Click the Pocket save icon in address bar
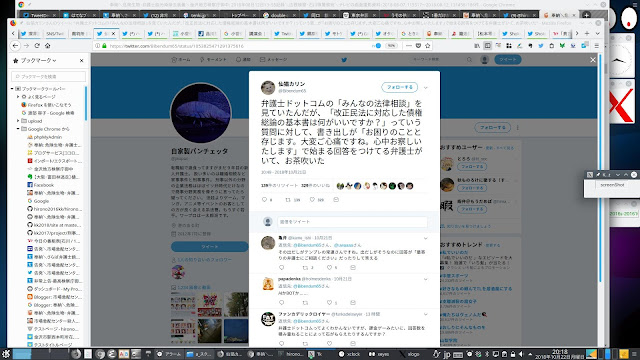 pos(418,46)
